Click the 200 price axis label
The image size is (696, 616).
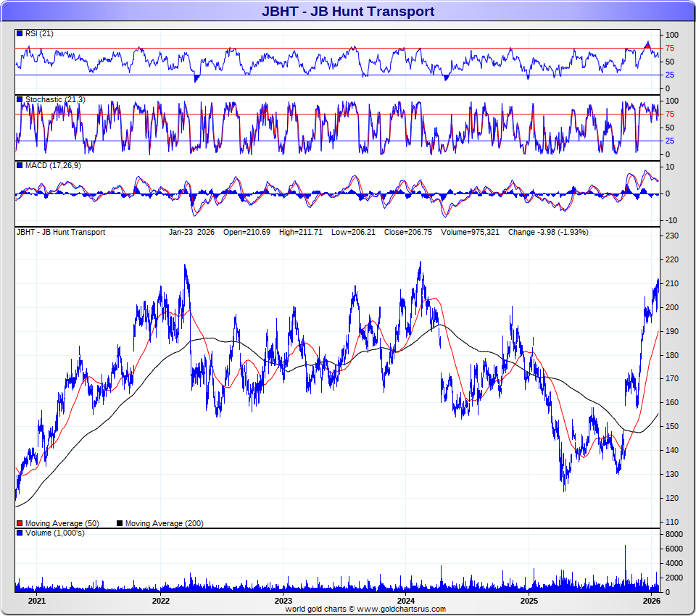(x=672, y=307)
